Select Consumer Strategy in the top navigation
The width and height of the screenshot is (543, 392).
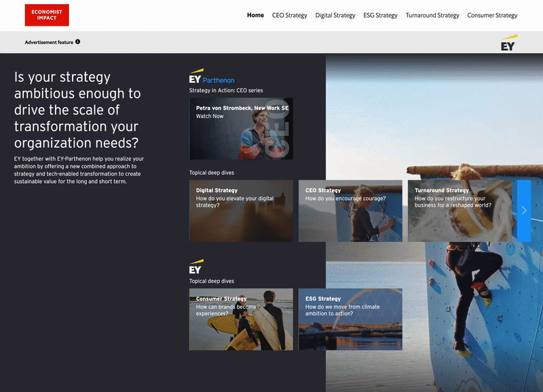(492, 15)
